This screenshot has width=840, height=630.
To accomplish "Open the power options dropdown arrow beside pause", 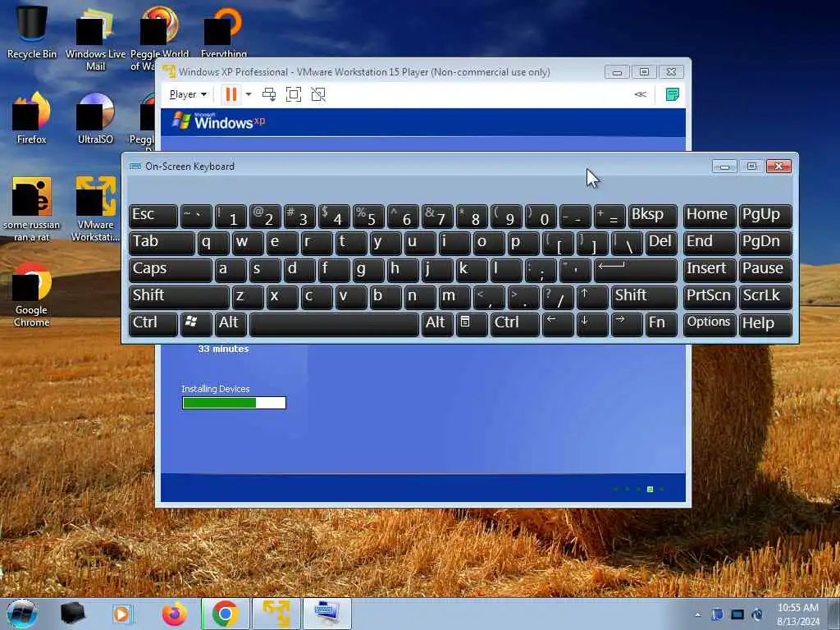I will coord(249,95).
